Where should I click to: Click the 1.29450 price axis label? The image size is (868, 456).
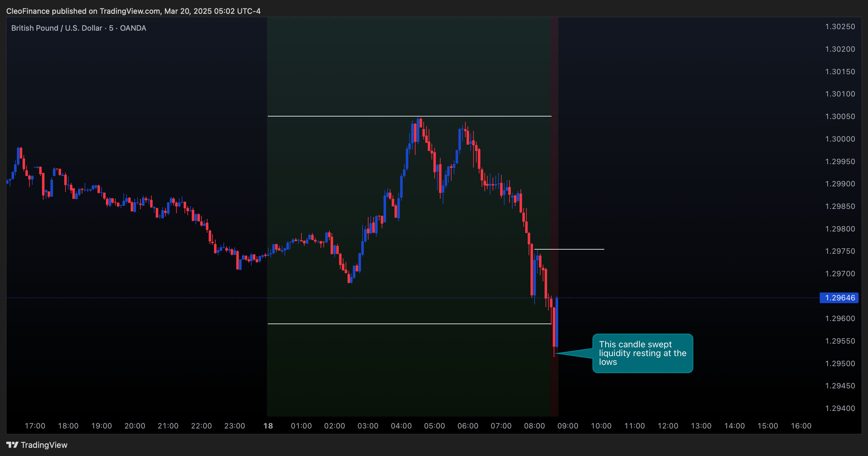(x=840, y=386)
